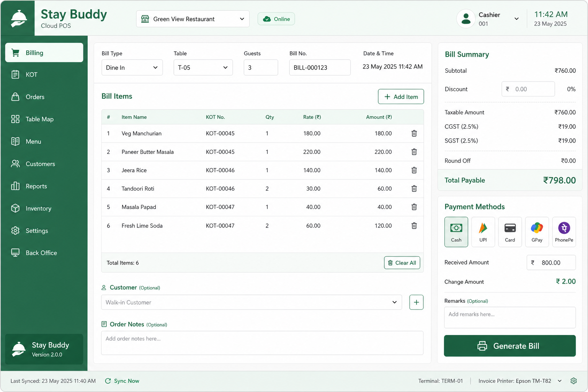Viewport: 588px width, 392px height.
Task: Expand the Cashier 001 account menu
Action: (516, 19)
